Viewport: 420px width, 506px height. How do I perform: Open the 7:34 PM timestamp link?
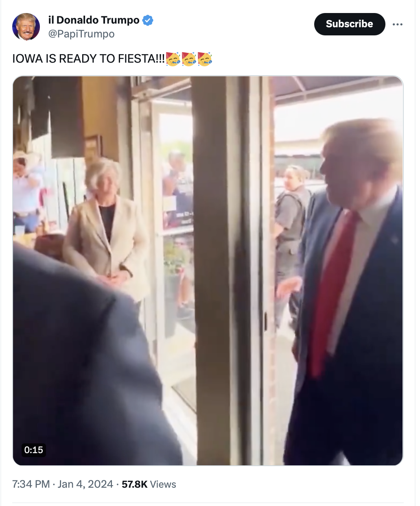point(31,484)
